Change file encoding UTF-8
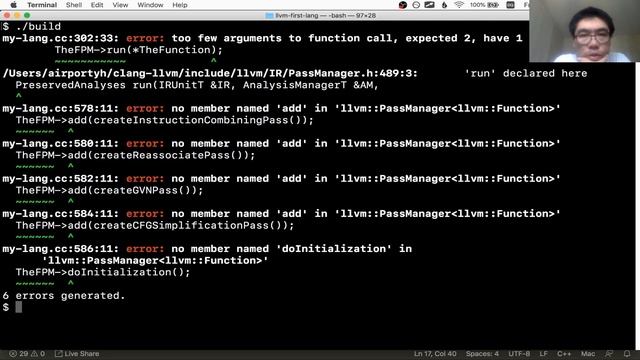Viewport: 640px width, 360px height. (519, 354)
